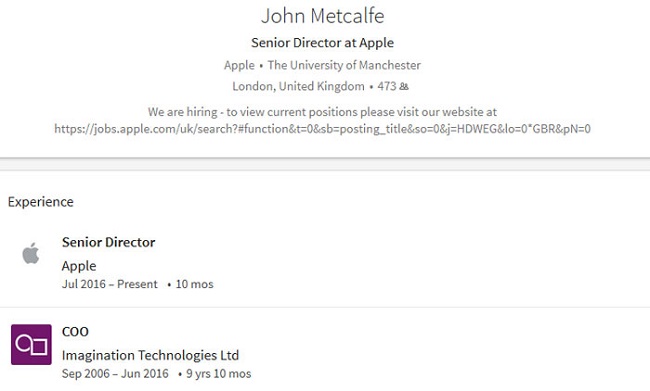
Task: Open The University of Manchester link
Action: pos(344,65)
